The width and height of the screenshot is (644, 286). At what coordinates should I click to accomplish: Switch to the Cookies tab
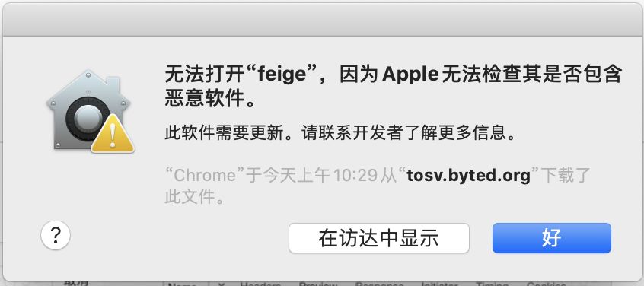[546, 284]
